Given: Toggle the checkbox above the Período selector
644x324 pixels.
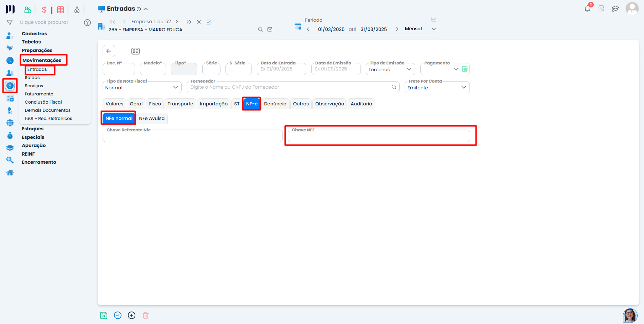Looking at the screenshot, I should [x=434, y=19].
